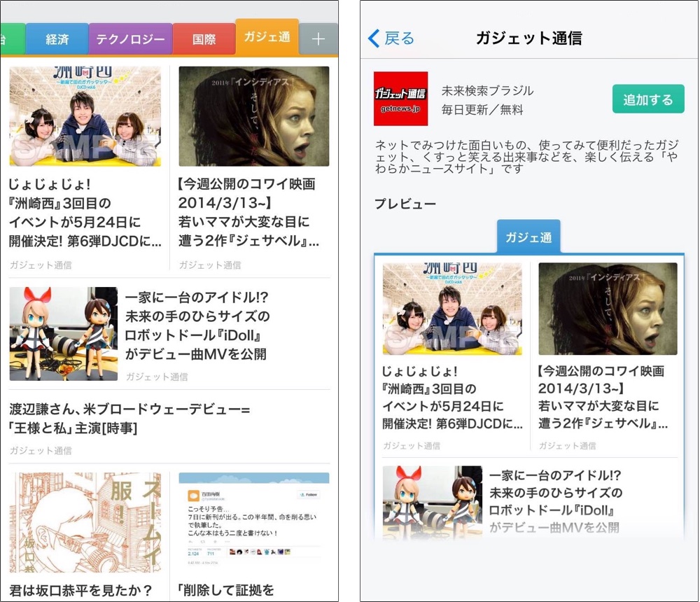Tap ガジェット通信 source label under iDoll article
Image resolution: width=700 pixels, height=602 pixels.
coord(157,377)
